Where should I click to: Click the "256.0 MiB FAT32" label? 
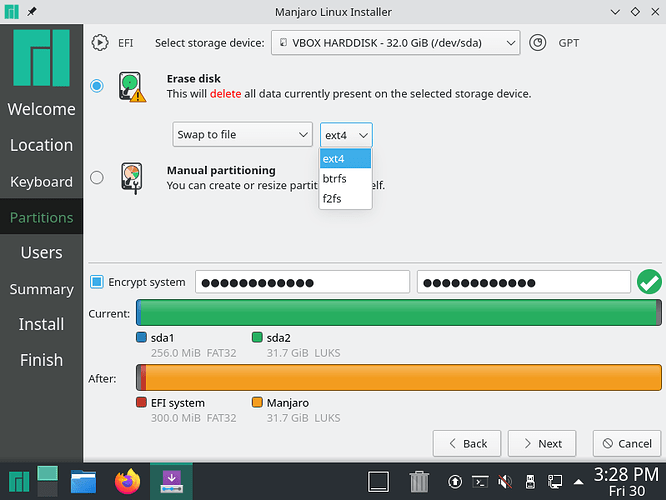(193, 353)
